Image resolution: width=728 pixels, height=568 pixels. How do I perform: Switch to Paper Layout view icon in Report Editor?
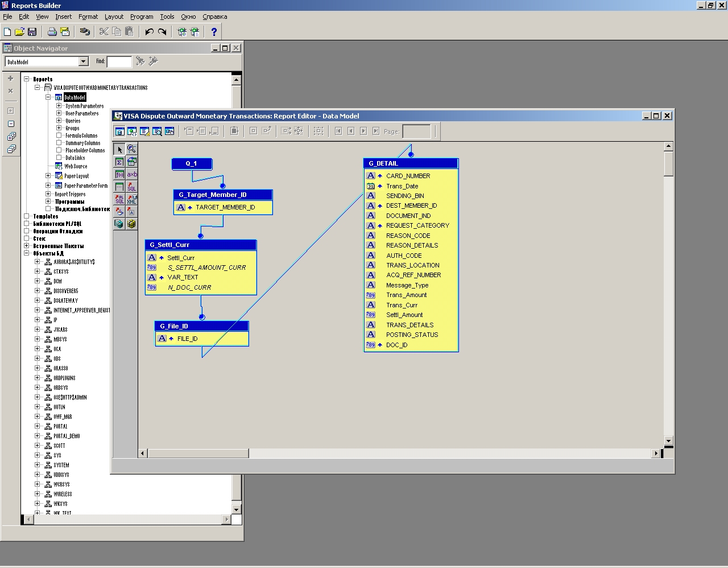(x=144, y=131)
